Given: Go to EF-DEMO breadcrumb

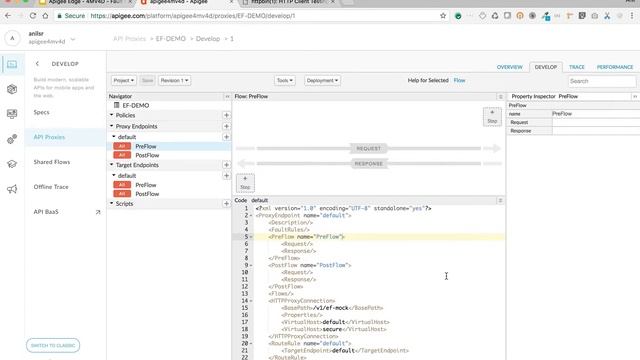Looking at the screenshot, I should click(x=171, y=39).
